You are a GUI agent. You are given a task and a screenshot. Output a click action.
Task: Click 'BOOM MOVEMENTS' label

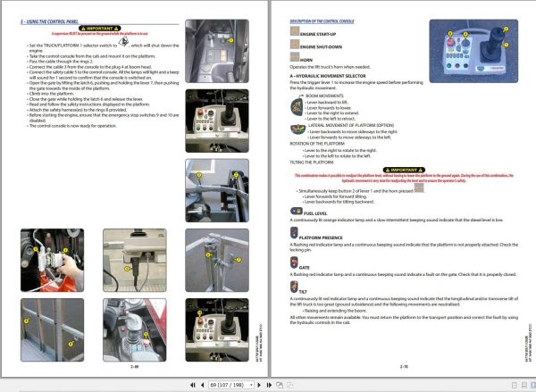324,96
